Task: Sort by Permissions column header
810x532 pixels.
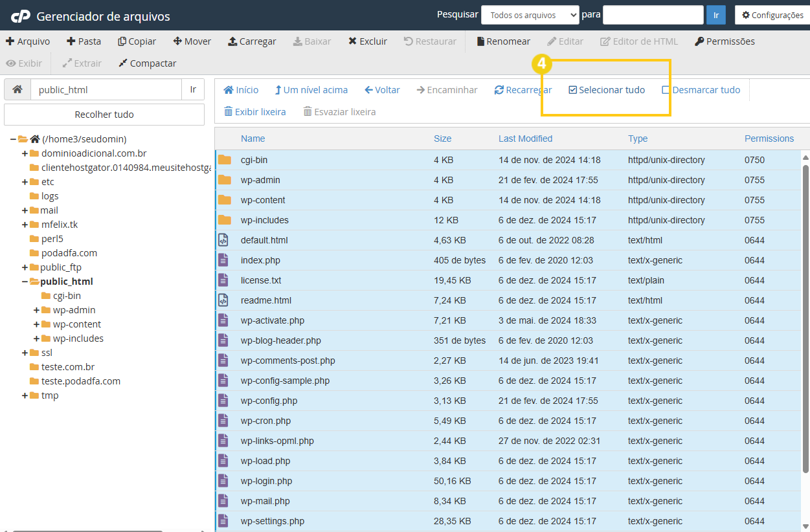Action: tap(769, 139)
